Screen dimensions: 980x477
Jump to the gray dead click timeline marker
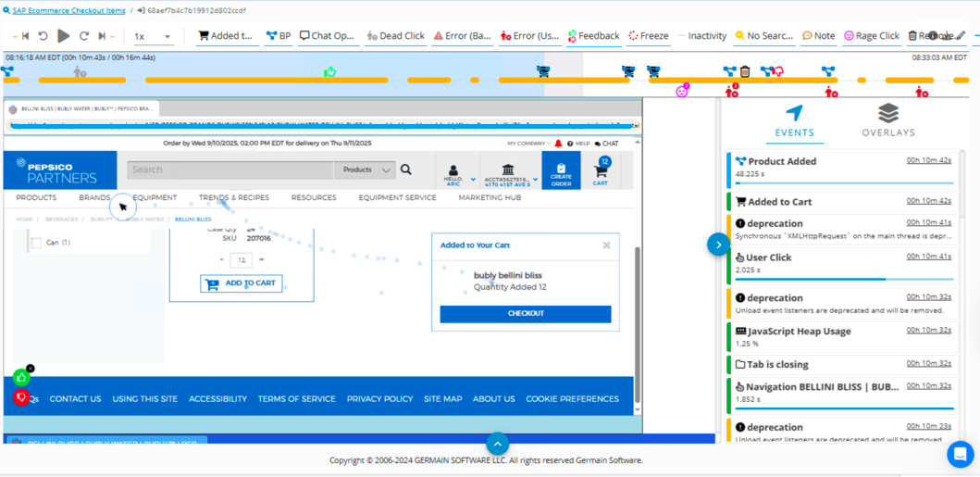pyautogui.click(x=80, y=72)
